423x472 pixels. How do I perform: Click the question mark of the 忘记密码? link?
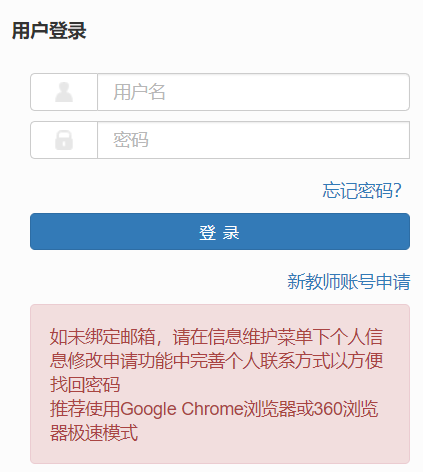(397, 191)
